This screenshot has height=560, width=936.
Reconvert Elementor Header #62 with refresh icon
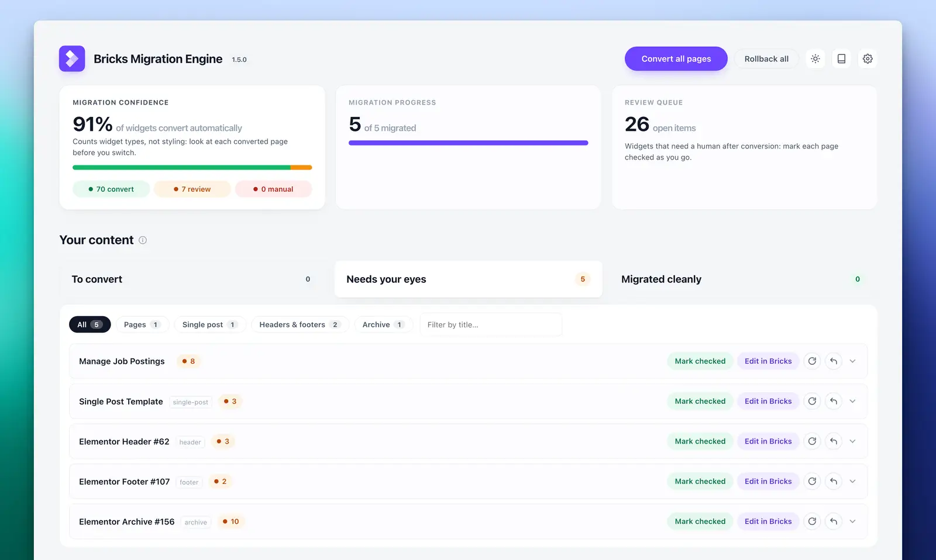[x=812, y=441]
